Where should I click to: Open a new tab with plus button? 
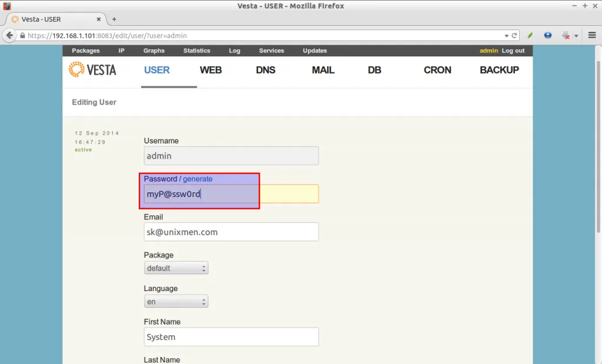tap(114, 19)
